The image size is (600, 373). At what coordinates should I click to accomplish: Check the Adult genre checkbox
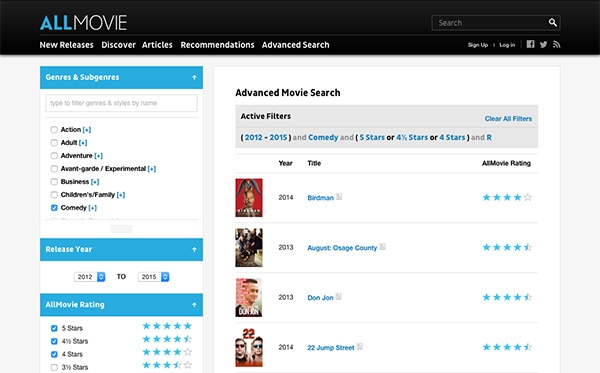pos(54,143)
